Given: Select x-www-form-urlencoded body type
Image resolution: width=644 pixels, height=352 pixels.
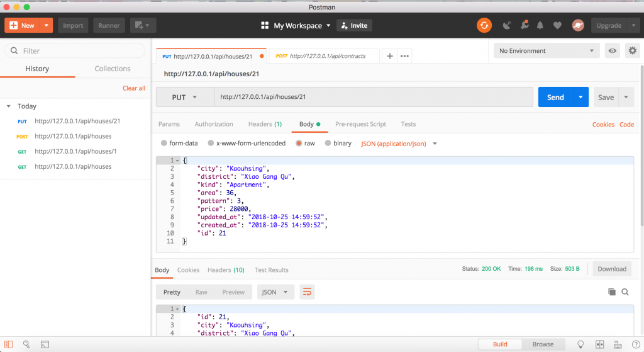Looking at the screenshot, I should pyautogui.click(x=211, y=143).
